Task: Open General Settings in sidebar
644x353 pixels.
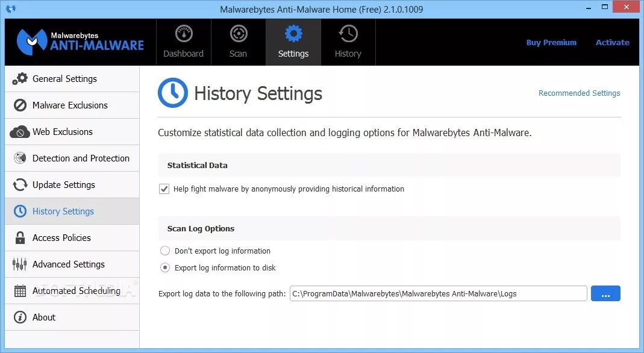Action: (x=72, y=79)
